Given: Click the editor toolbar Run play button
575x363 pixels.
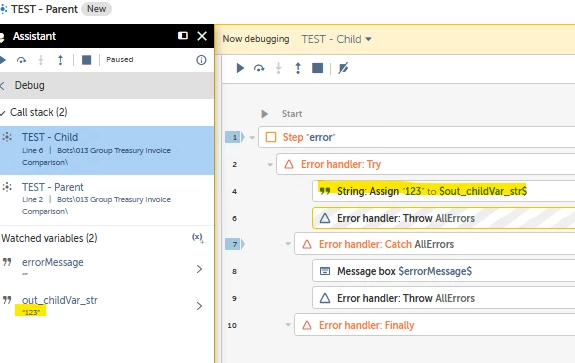Looking at the screenshot, I should (x=240, y=68).
